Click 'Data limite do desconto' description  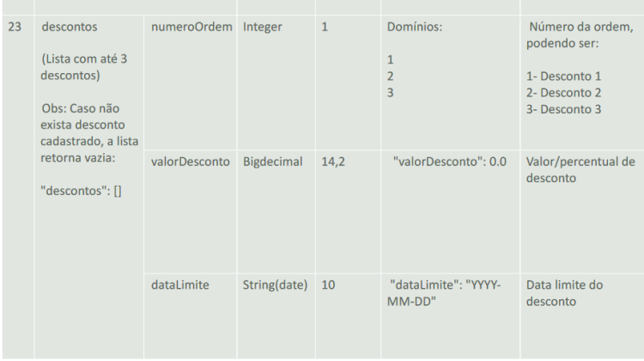tap(564, 293)
